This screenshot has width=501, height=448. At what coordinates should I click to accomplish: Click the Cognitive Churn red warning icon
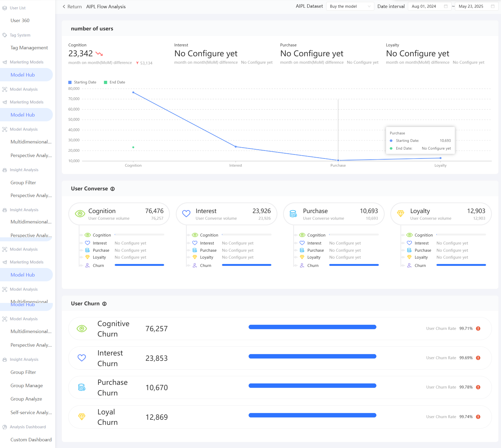point(478,329)
